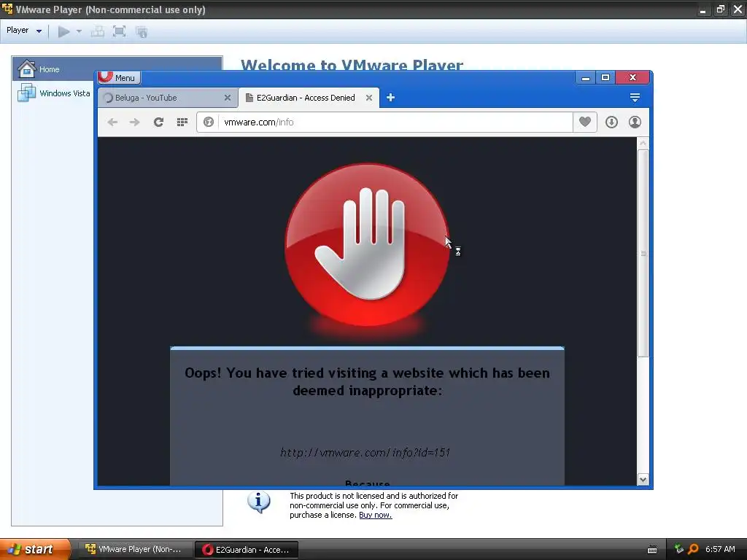Open the downloads icon in Opera
Screen dimensions: 747x560
[x=612, y=122]
